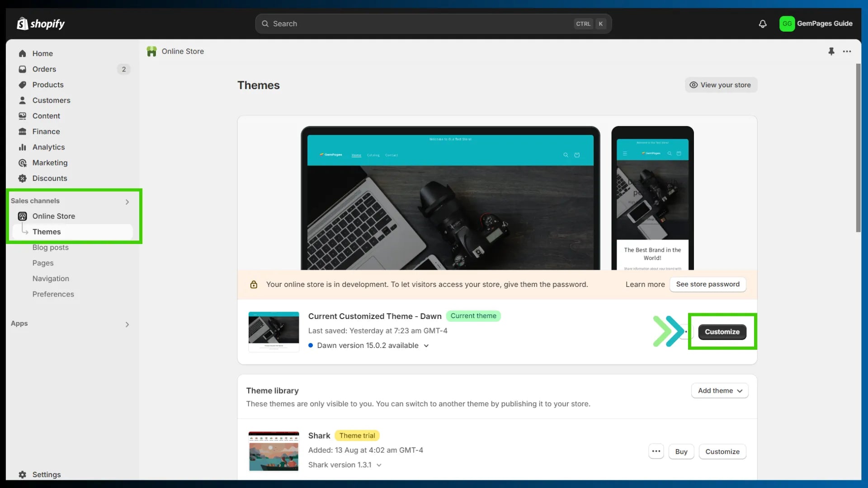
Task: Click the Search input field
Action: pos(433,23)
